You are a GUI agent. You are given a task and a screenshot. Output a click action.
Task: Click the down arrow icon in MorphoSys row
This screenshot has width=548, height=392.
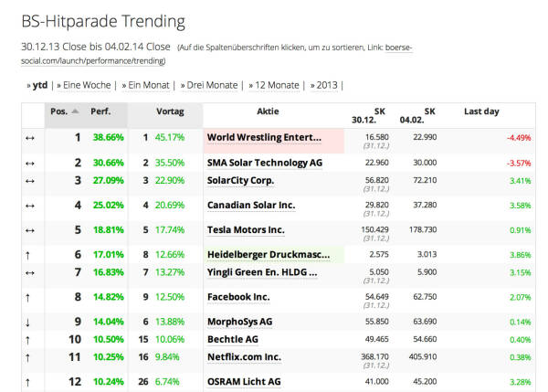pyautogui.click(x=29, y=322)
